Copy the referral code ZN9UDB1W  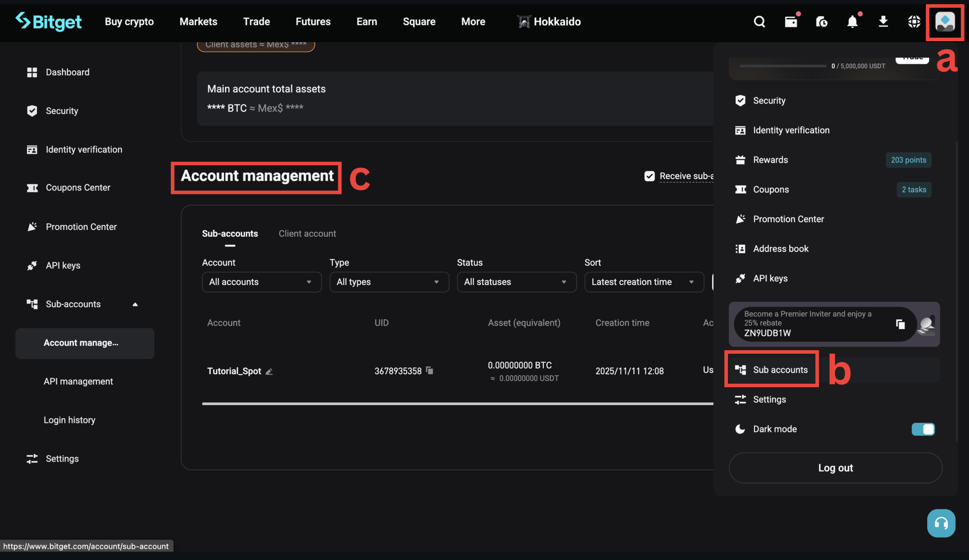tap(900, 324)
